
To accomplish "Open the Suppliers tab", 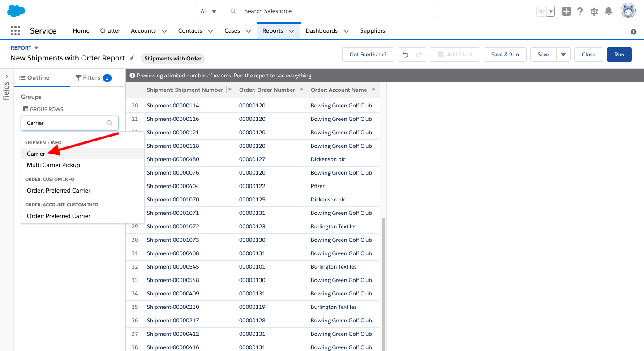I will click(373, 31).
